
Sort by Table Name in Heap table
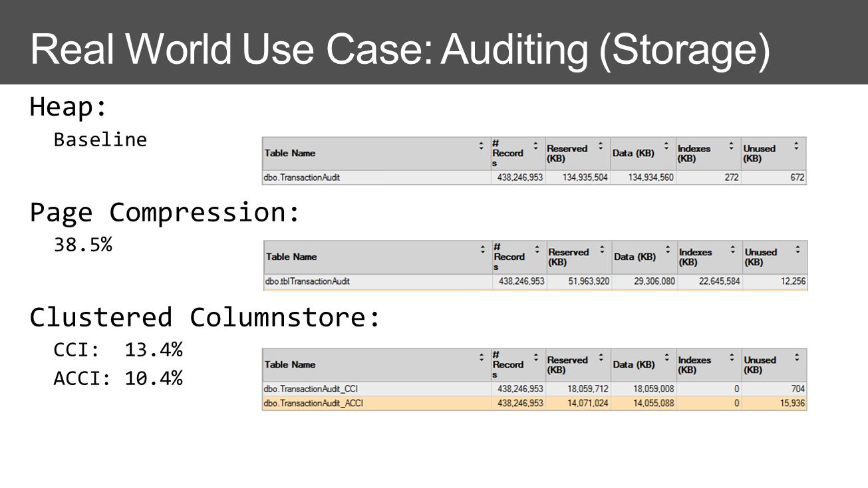pos(482,146)
